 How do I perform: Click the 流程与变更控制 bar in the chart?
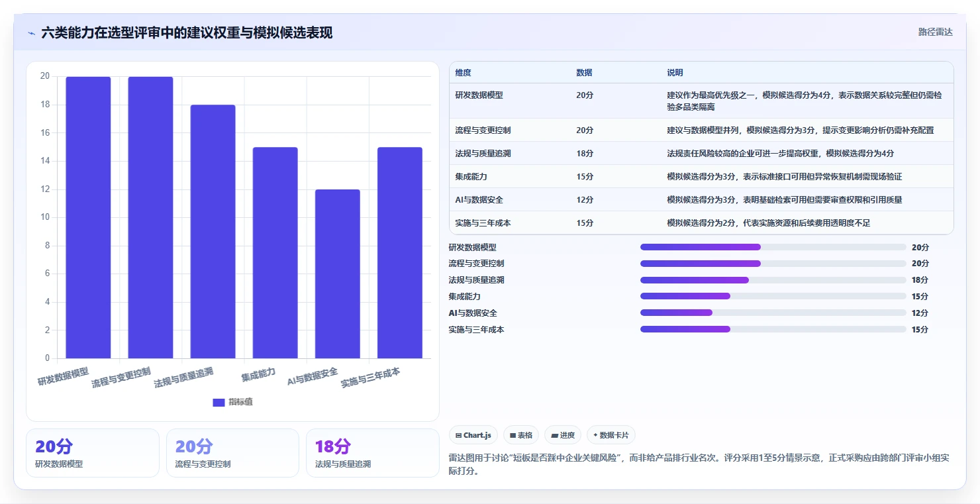click(x=150, y=217)
